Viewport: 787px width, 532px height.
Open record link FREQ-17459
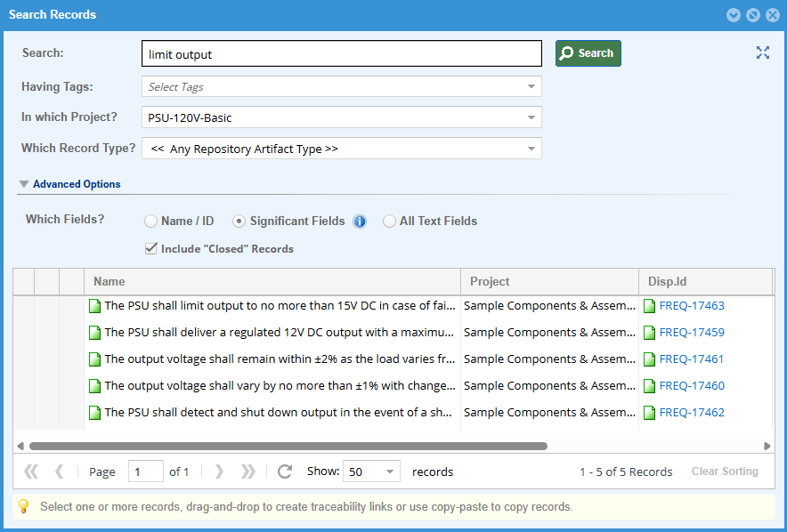point(692,333)
